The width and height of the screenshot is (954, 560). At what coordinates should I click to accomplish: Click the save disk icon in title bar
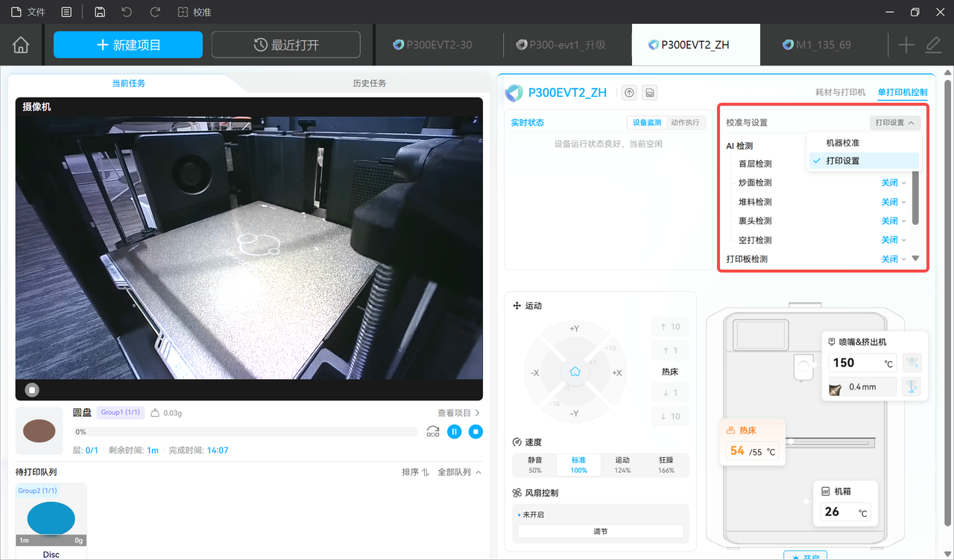tap(100, 12)
